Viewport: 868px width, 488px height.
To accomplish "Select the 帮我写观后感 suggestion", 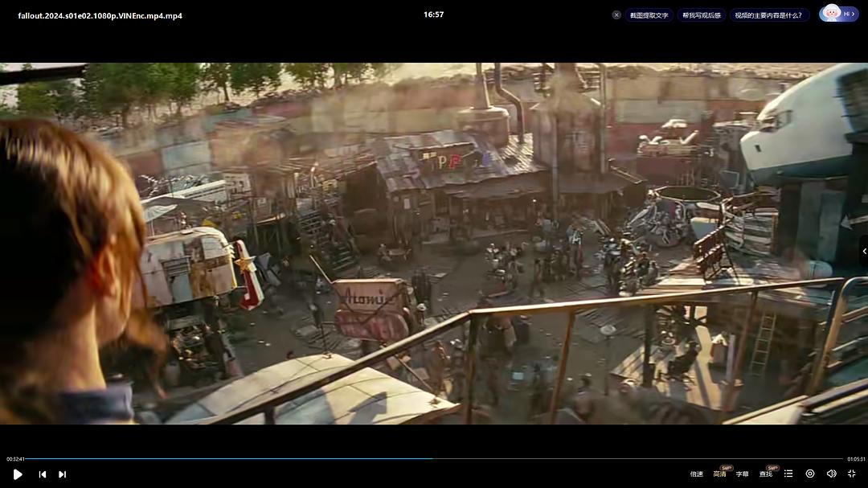I will pos(702,15).
